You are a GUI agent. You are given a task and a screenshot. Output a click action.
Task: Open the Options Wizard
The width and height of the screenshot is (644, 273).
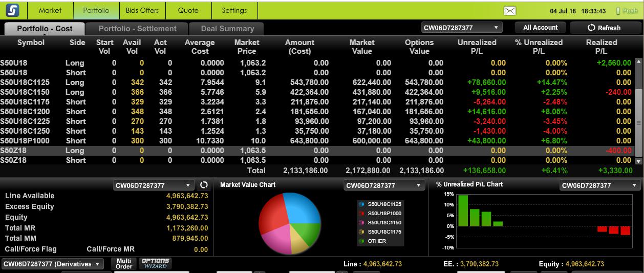pyautogui.click(x=155, y=263)
